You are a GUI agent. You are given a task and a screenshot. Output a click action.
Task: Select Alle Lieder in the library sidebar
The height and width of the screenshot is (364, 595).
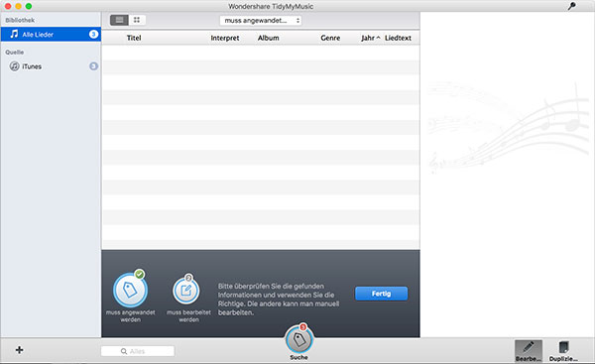pyautogui.click(x=51, y=34)
